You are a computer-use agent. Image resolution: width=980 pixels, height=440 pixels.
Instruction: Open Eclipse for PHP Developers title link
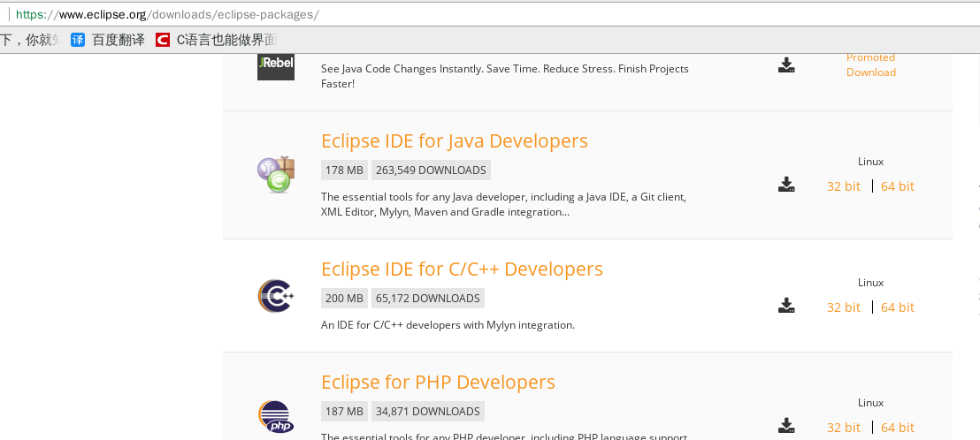click(438, 382)
